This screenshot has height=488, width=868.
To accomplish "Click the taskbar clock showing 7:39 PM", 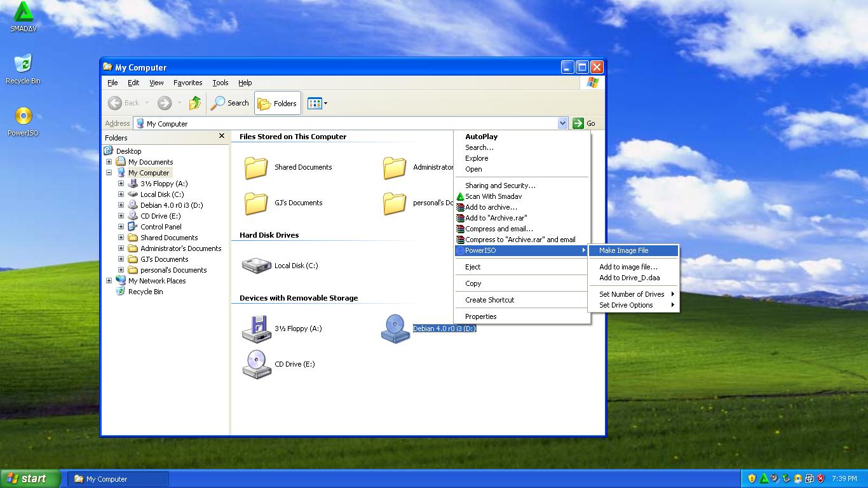I will (x=844, y=479).
